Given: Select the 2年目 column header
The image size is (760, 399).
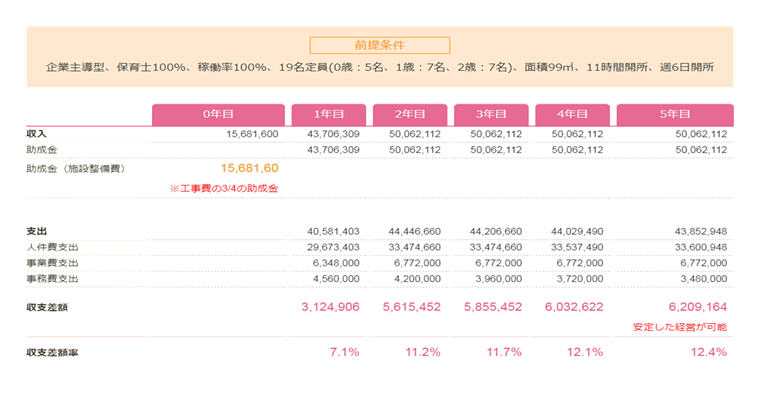Looking at the screenshot, I should coord(410,115).
